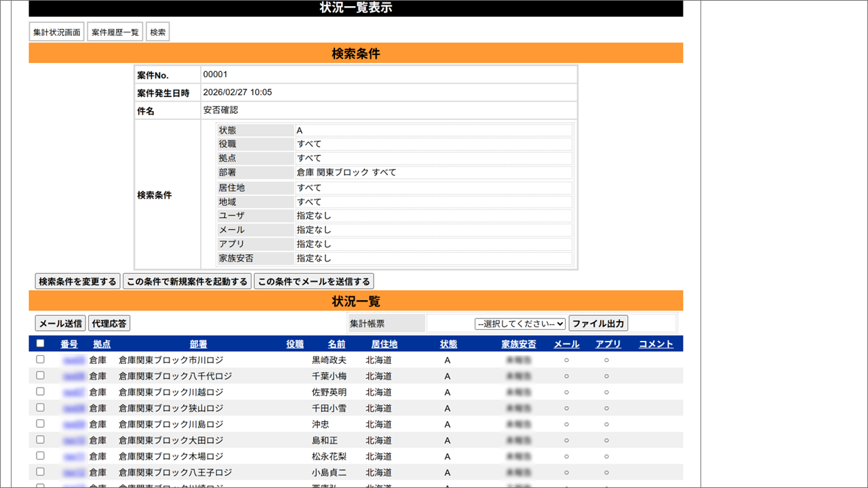Image resolution: width=868 pixels, height=488 pixels.
Task: Switch to 案件履歴一覧 list
Action: tap(115, 31)
